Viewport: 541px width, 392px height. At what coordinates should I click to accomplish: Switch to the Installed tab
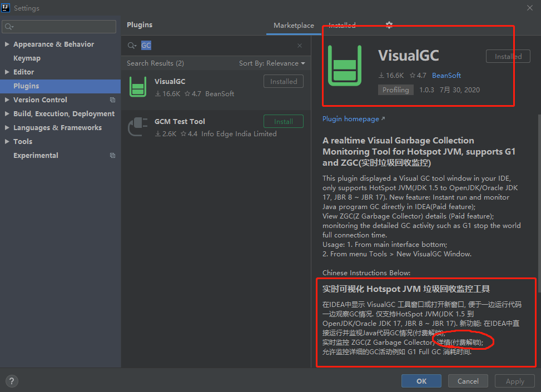click(x=342, y=25)
